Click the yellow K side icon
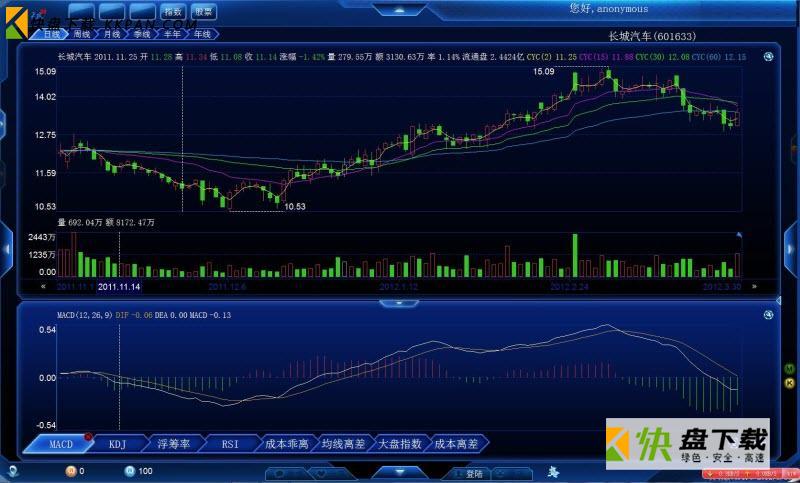This screenshot has height=483, width=800. point(790,383)
